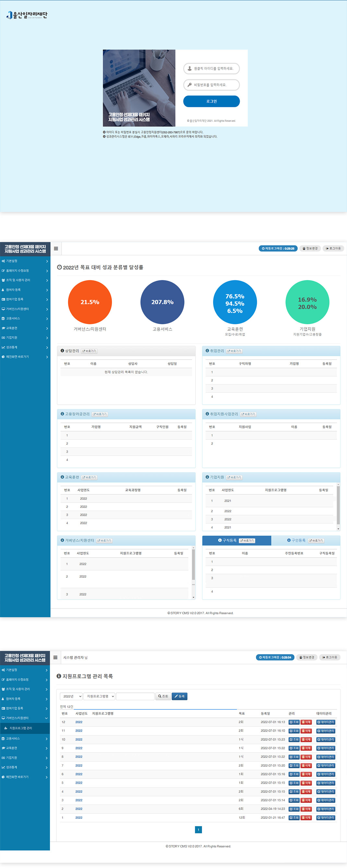Click 2022-01-21 16:47 date in row 1
This screenshot has height=868, width=347.
(x=272, y=817)
